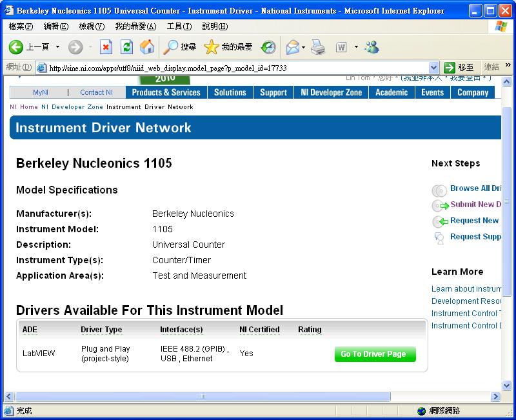516x420 pixels.
Task: Click the Request Support chat icon
Action: [x=439, y=238]
